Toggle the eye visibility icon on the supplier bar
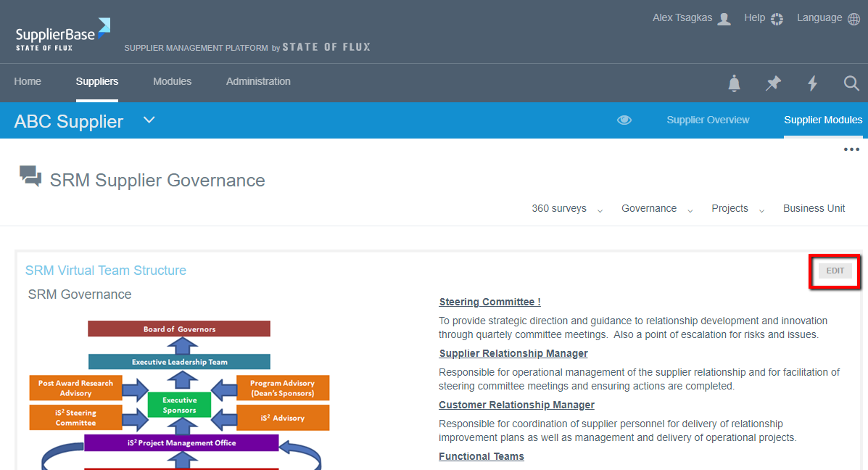The image size is (868, 470). pyautogui.click(x=624, y=120)
